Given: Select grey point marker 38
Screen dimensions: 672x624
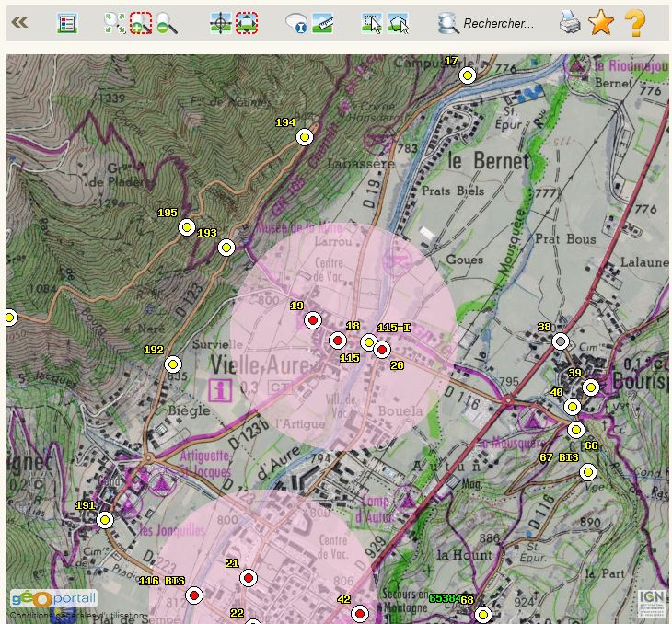Looking at the screenshot, I should tap(561, 341).
